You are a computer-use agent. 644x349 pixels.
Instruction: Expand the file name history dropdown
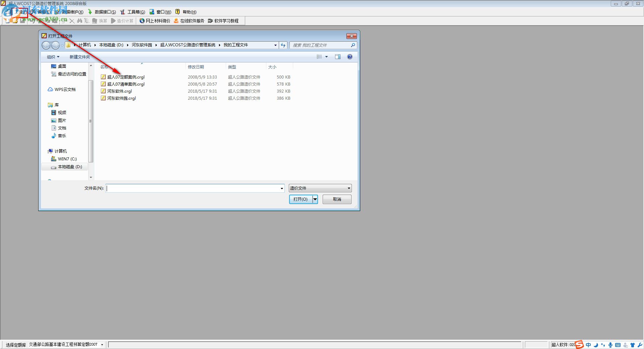tap(282, 188)
